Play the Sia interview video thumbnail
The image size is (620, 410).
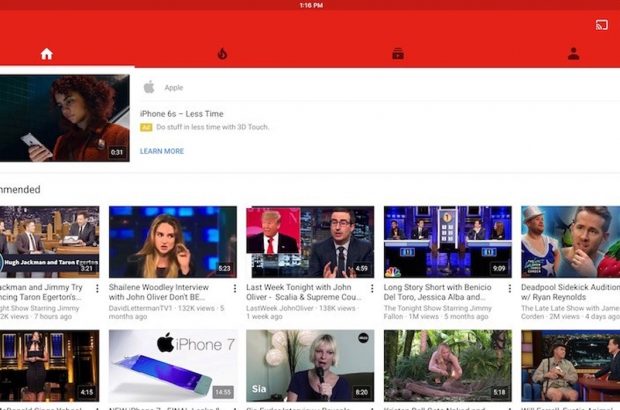[309, 365]
